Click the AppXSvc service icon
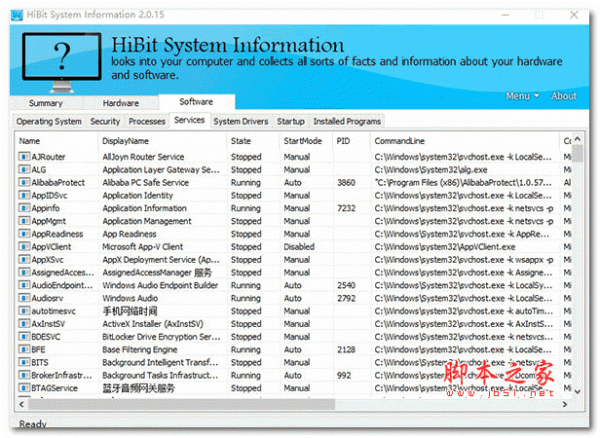 [24, 259]
